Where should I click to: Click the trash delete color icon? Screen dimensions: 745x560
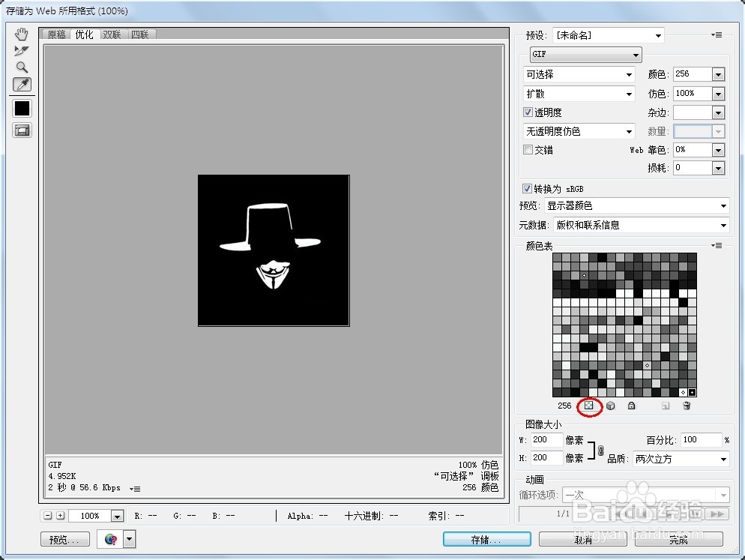coord(687,406)
